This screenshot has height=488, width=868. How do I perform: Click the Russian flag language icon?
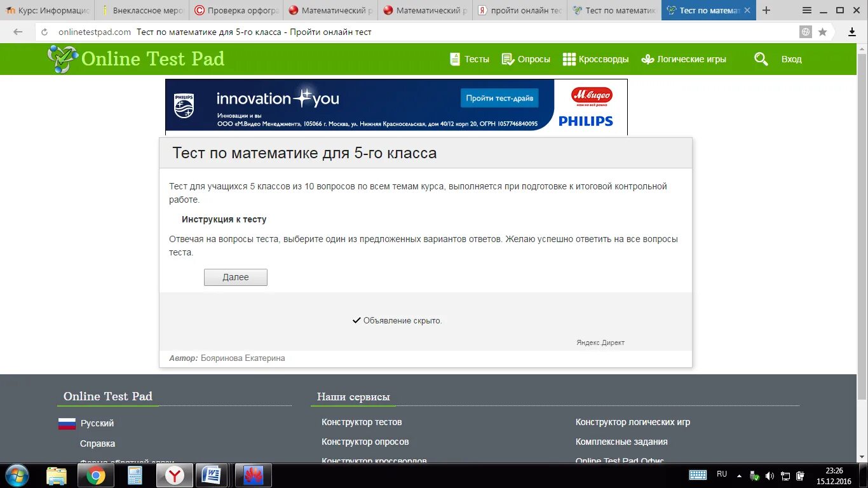(67, 423)
